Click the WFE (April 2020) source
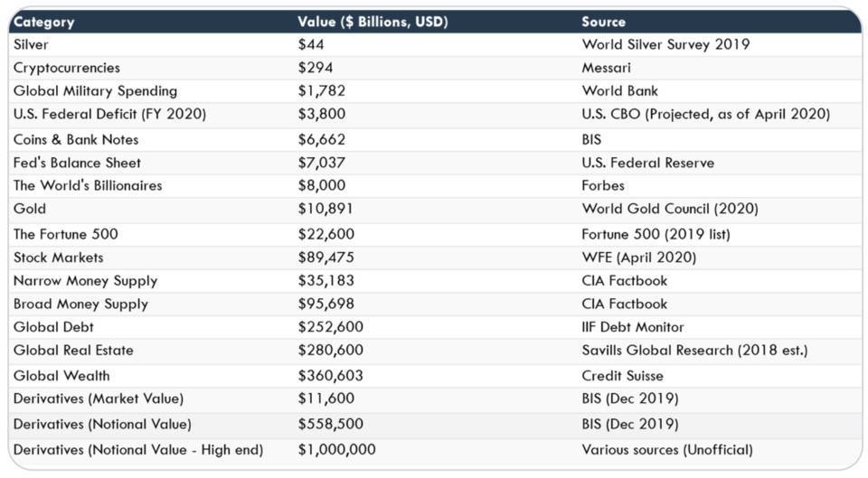Image resolution: width=868 pixels, height=478 pixels. click(638, 258)
